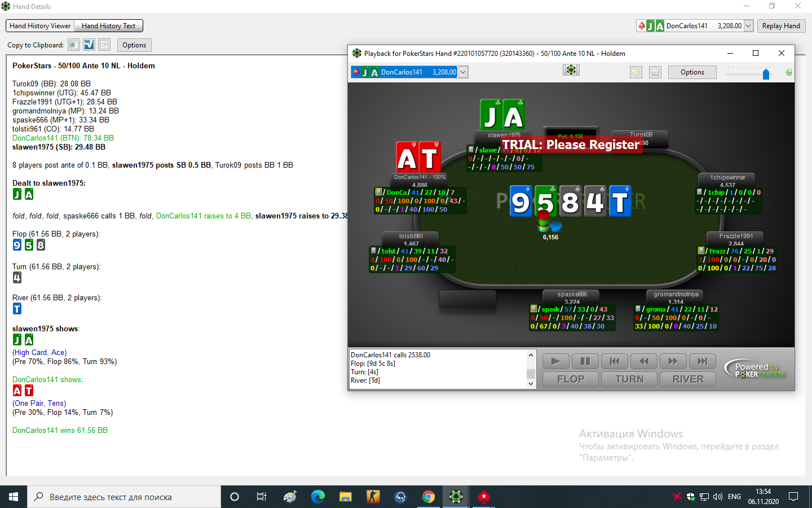Pause the hand replay
The width and height of the screenshot is (812, 508).
click(585, 361)
